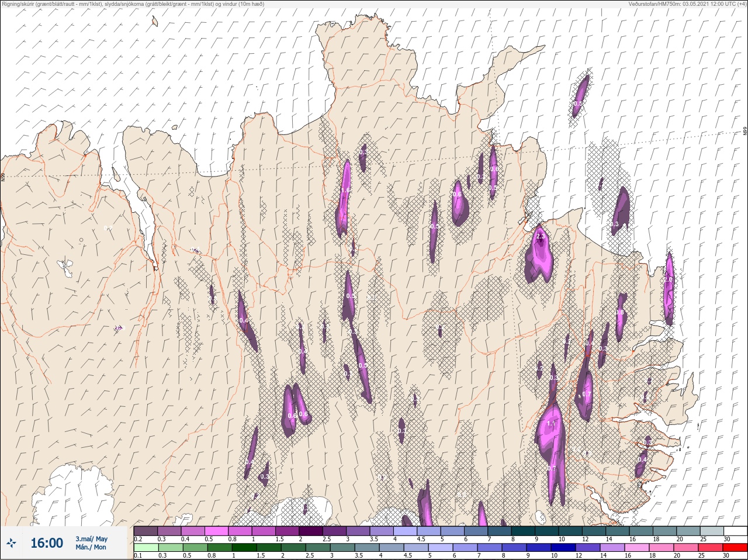Click the Veðurstofan pinwheel logo icon
The height and width of the screenshot is (560, 748).
coord(11,542)
